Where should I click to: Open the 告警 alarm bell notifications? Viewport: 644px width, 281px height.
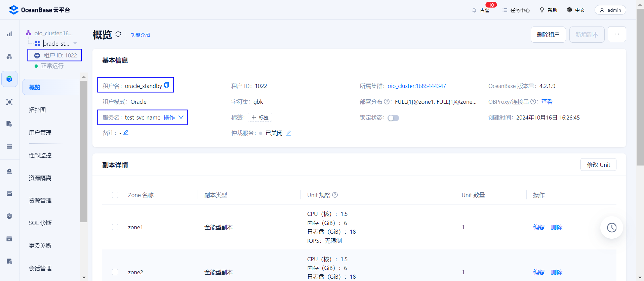click(x=481, y=10)
